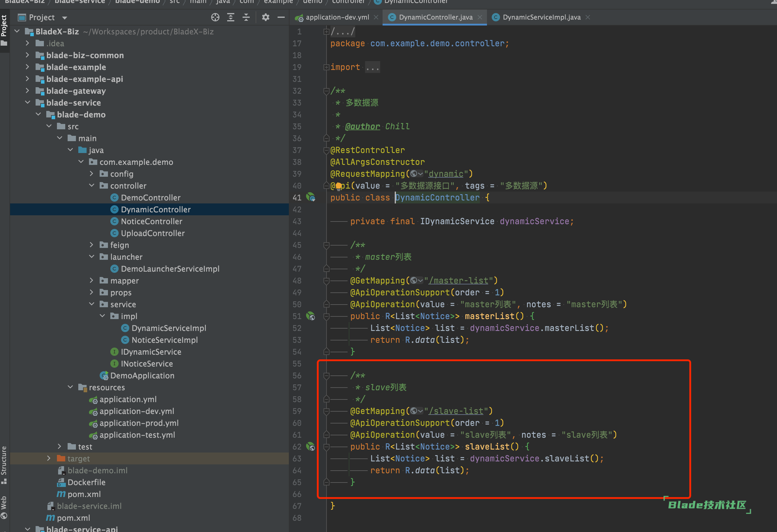This screenshot has height=532, width=777.
Task: Open the Project tool window sidebar tab
Action: (x=4, y=30)
